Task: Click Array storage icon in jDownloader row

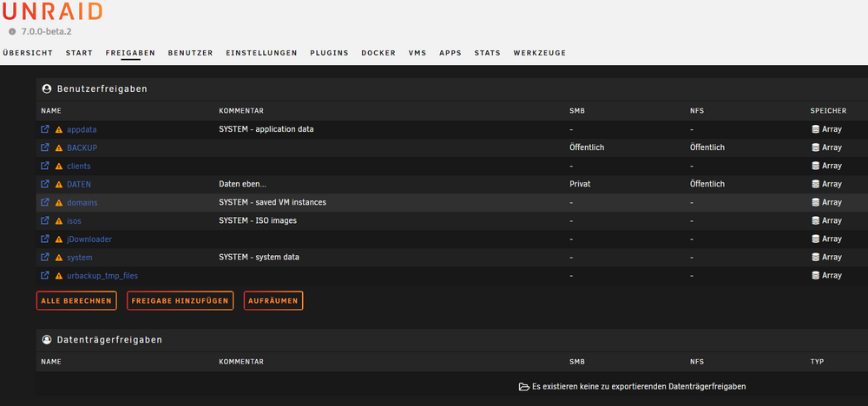Action: coord(815,239)
